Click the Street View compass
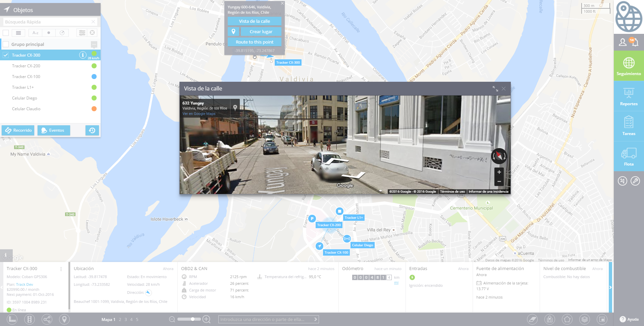Image resolution: width=644 pixels, height=326 pixels. [499, 156]
